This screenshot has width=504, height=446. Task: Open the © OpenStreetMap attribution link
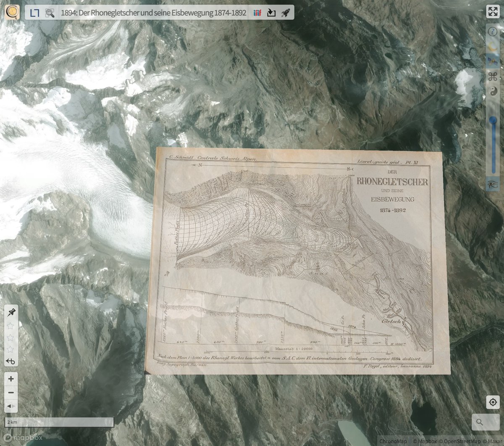tap(461, 441)
